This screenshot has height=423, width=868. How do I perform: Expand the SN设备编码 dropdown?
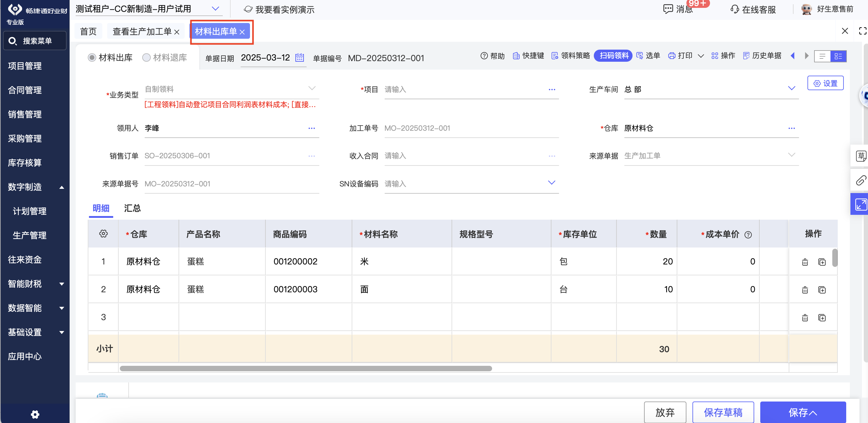pos(552,183)
